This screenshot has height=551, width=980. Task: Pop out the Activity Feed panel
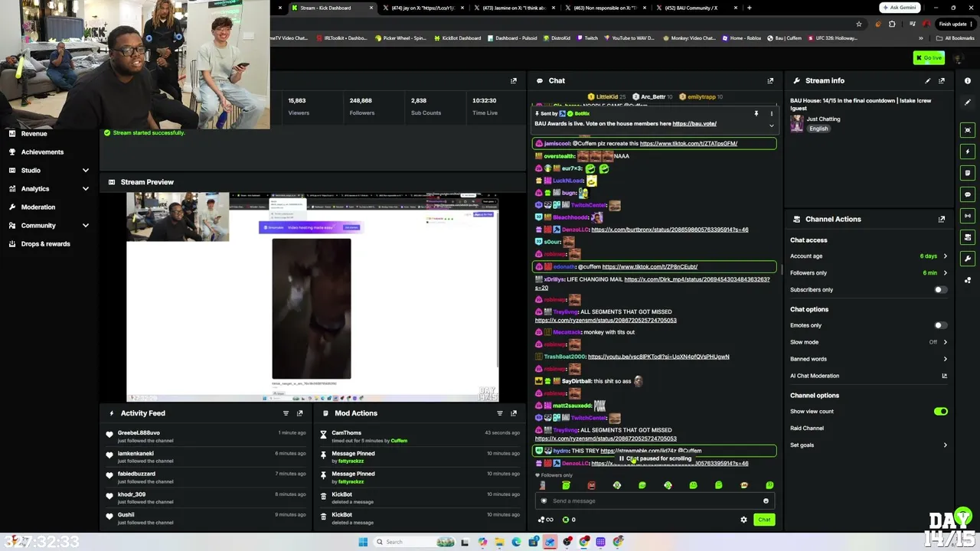coord(299,413)
